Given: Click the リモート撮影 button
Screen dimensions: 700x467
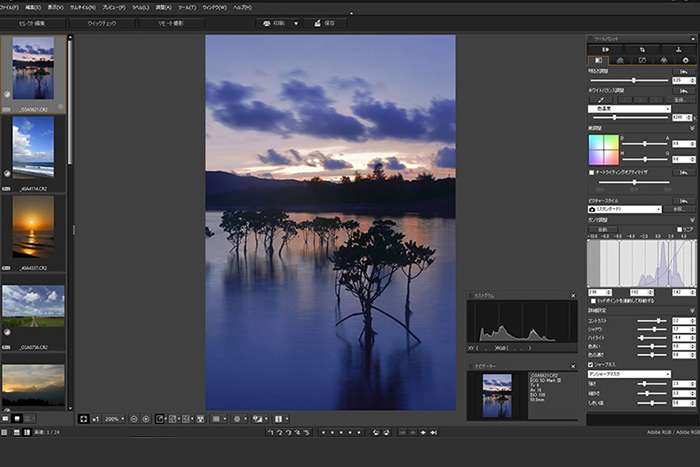Looking at the screenshot, I should coord(171,23).
